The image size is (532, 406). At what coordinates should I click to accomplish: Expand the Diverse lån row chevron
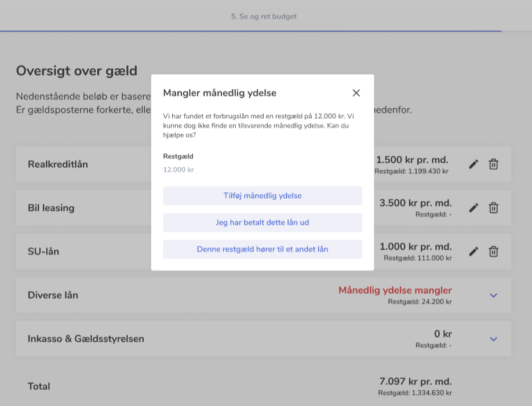pyautogui.click(x=493, y=295)
